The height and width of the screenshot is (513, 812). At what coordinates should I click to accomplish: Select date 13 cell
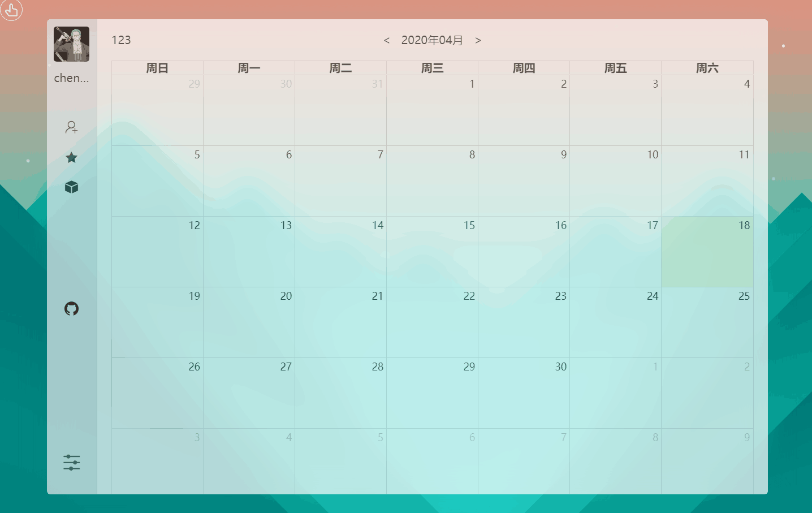(x=249, y=252)
